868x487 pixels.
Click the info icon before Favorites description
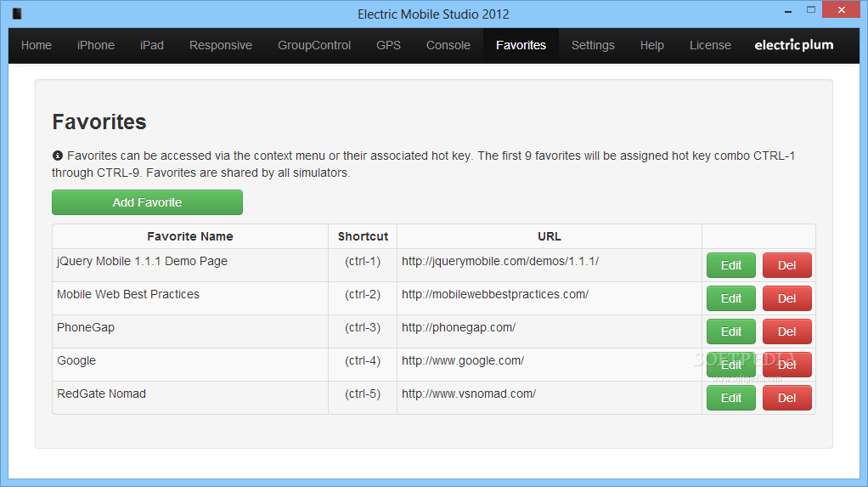tap(58, 156)
